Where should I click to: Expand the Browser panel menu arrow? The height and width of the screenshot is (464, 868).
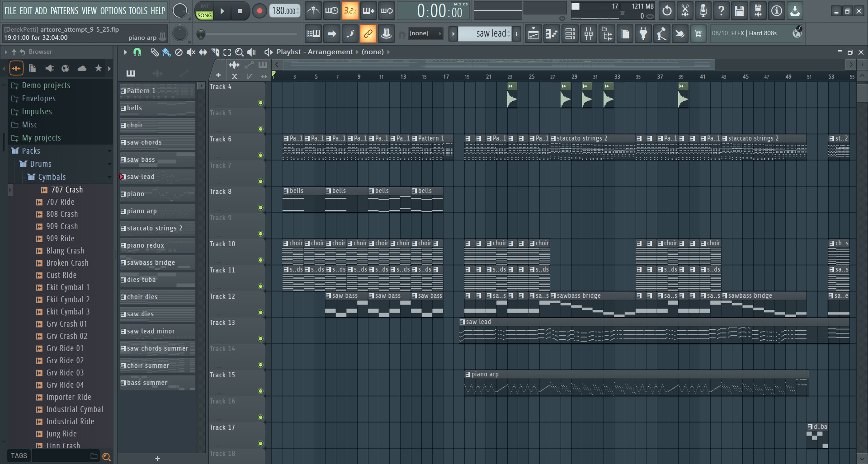[5, 52]
